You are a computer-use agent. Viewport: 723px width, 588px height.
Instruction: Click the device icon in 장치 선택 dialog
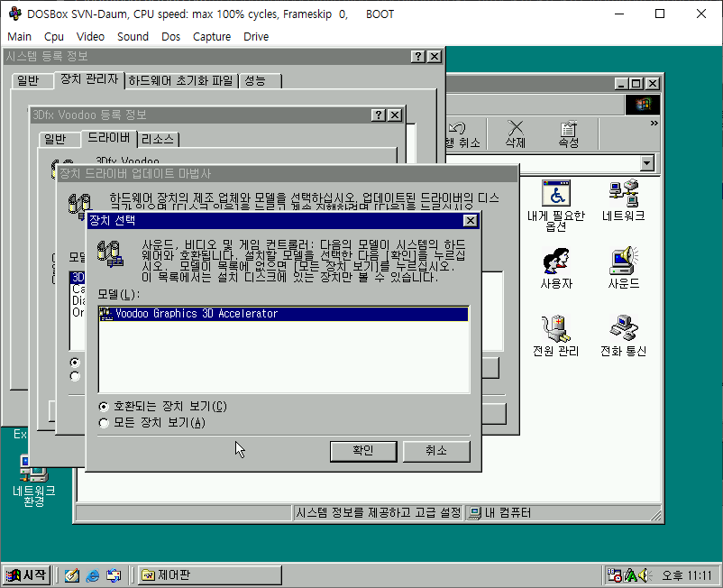coord(110,253)
